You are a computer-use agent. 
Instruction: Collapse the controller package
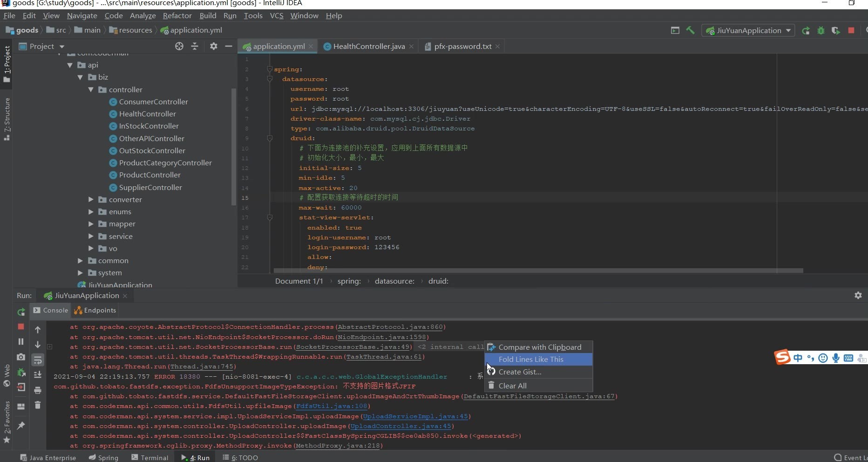pyautogui.click(x=91, y=89)
